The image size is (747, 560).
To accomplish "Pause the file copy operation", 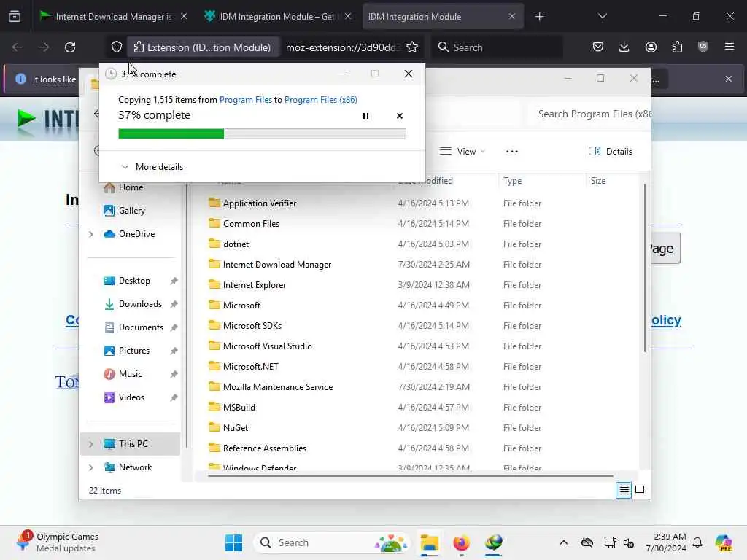I will (366, 116).
